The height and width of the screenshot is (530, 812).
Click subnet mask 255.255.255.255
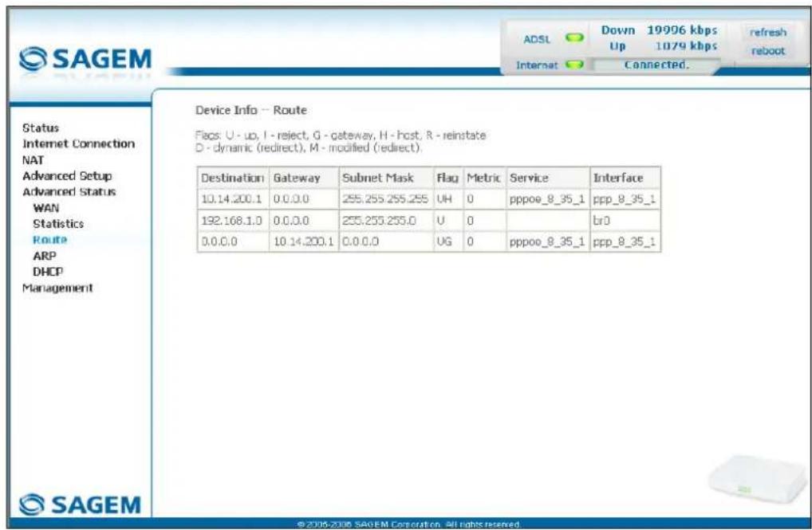(385, 199)
